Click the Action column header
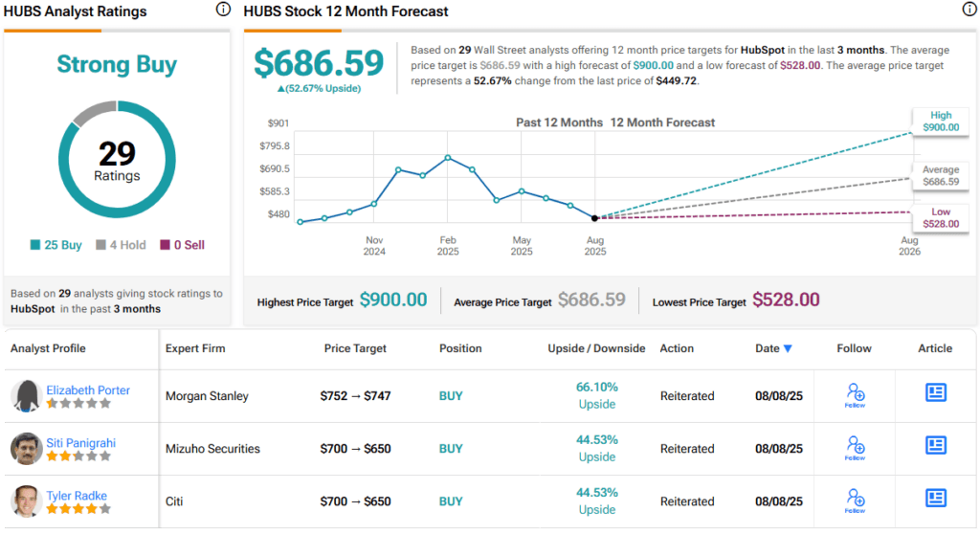Viewport: 980px width, 534px height. pyautogui.click(x=677, y=348)
